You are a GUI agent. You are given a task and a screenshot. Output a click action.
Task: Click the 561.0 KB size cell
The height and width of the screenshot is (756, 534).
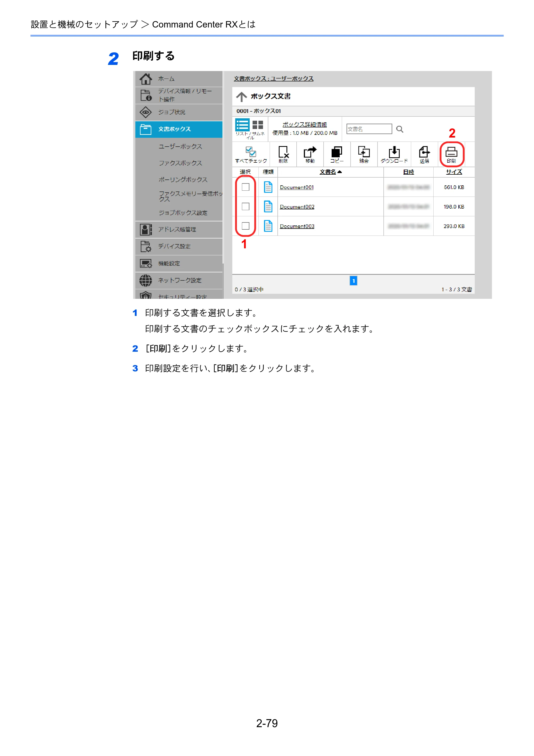[454, 187]
